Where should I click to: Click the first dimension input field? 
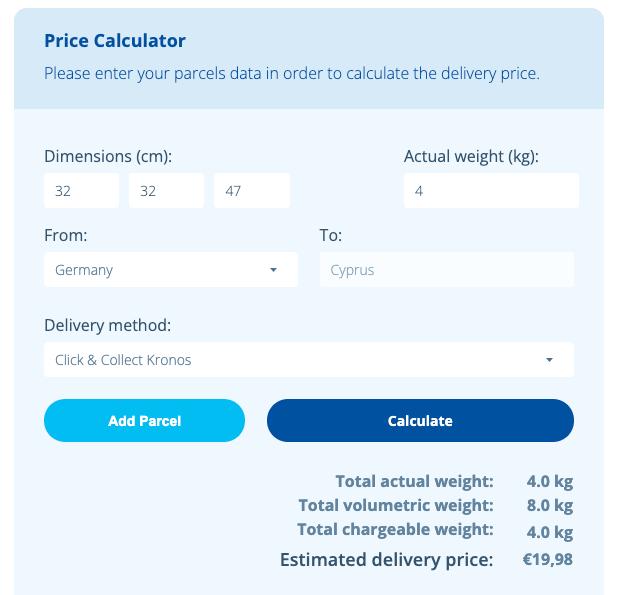(81, 191)
